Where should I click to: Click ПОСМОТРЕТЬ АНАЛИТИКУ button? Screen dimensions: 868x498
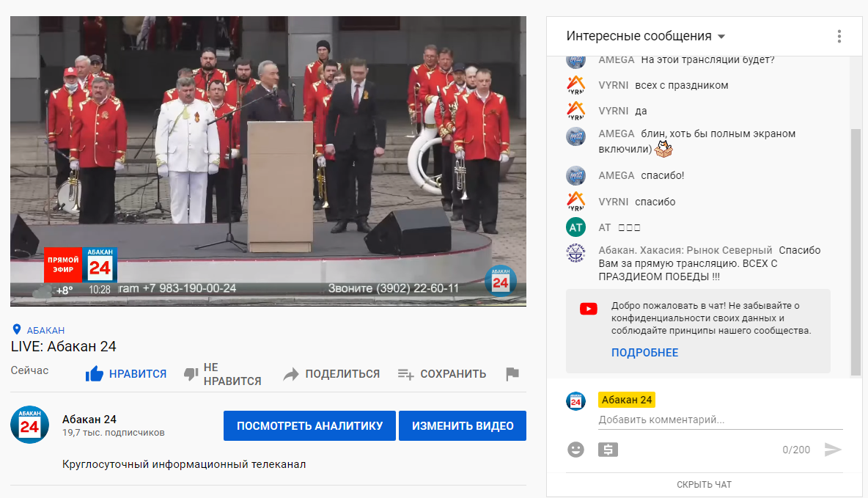[x=309, y=425]
